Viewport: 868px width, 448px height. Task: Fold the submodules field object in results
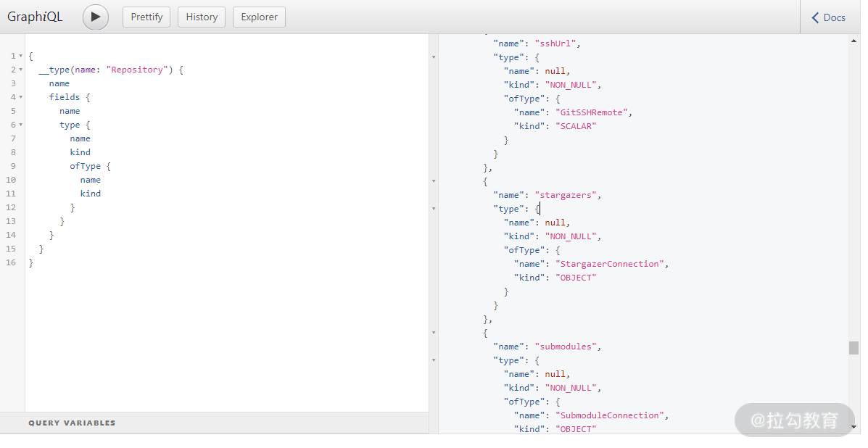pyautogui.click(x=434, y=333)
